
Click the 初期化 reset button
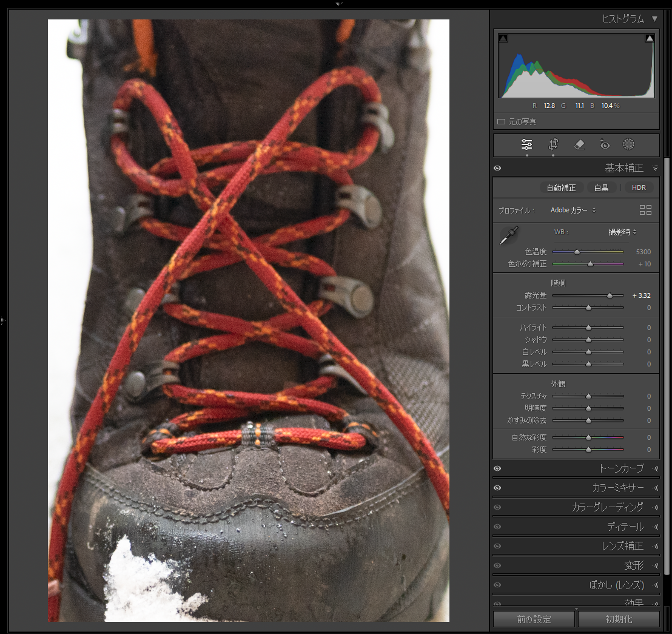tap(618, 619)
